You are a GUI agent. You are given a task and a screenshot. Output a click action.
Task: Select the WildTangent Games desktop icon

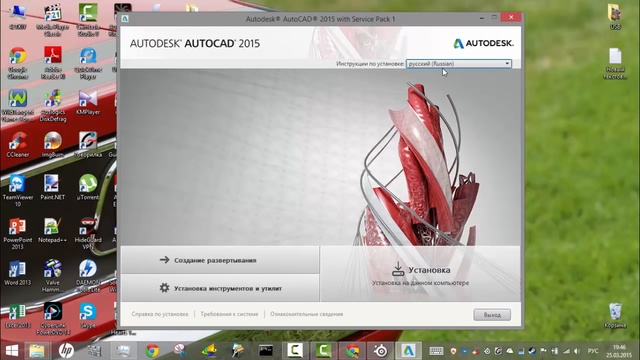point(18,105)
